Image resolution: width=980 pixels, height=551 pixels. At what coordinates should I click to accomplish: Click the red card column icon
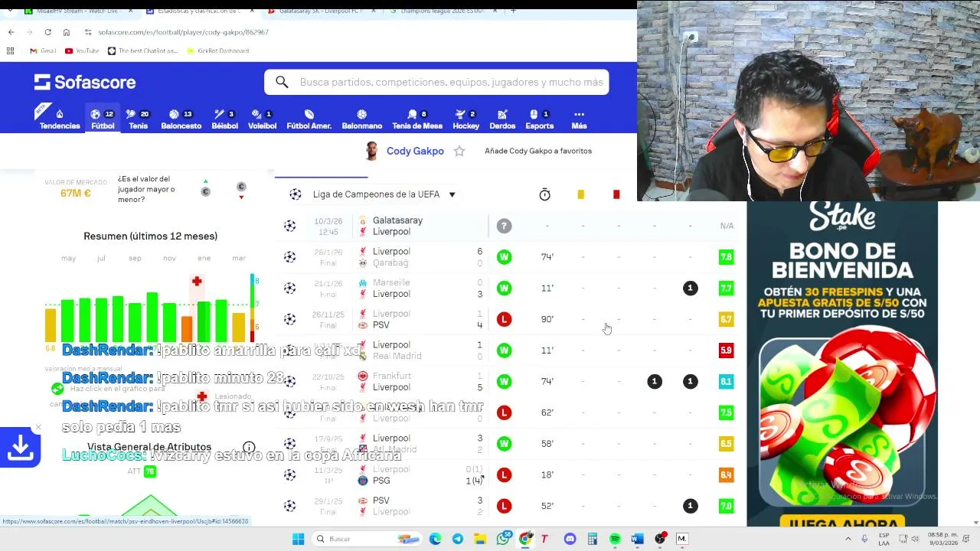[616, 195]
